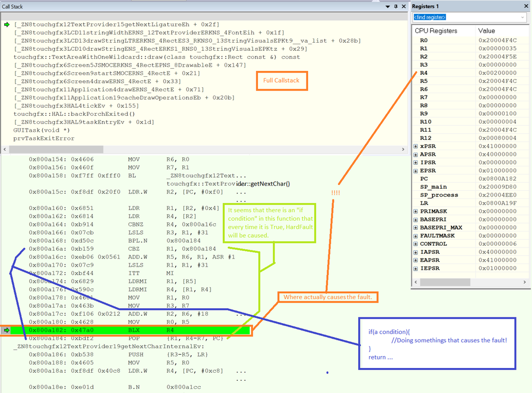Select the drawStringLTR call stack frame
532x393 pixels.
[187, 41]
